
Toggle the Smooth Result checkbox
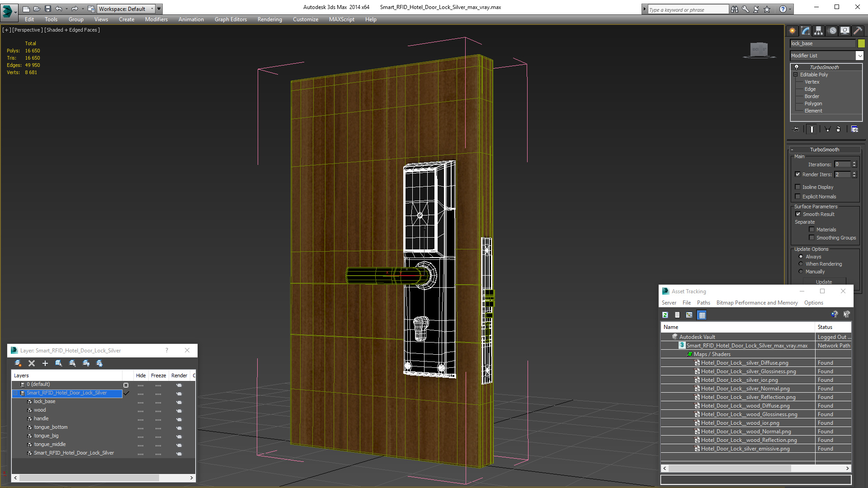coord(798,214)
